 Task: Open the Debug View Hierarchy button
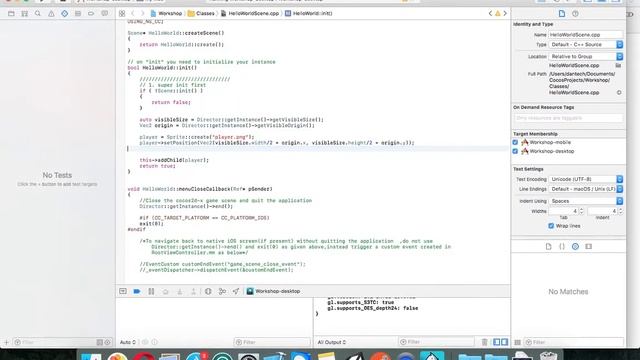point(208,291)
